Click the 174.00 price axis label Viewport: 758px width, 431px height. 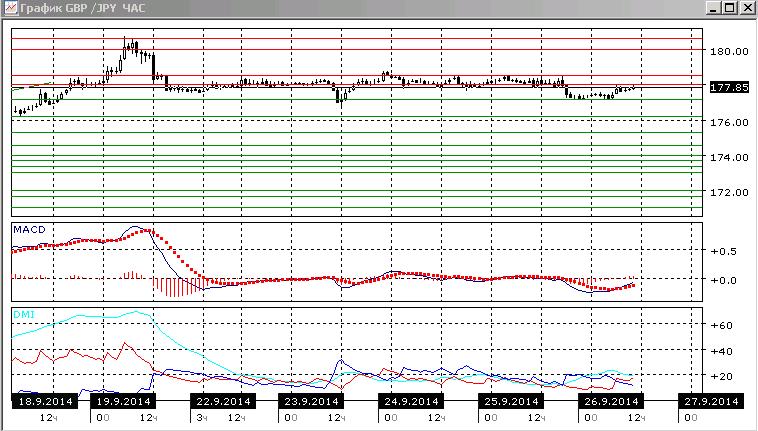[729, 158]
